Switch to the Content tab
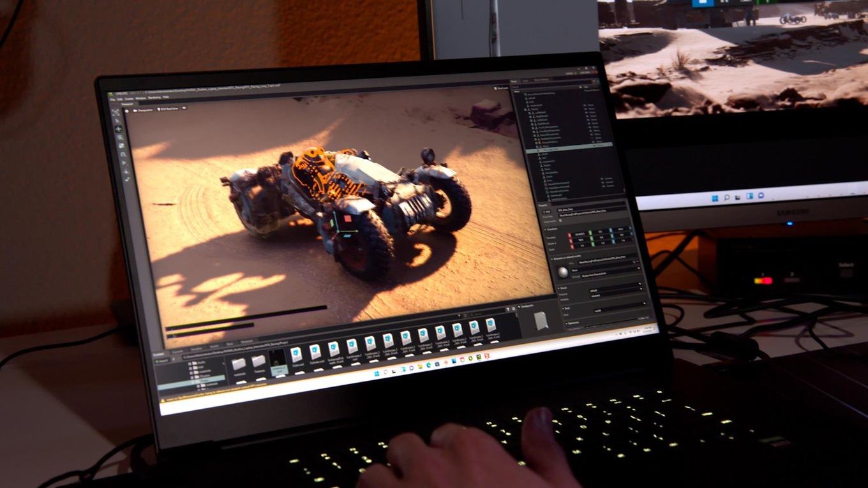The width and height of the screenshot is (868, 488). pyautogui.click(x=159, y=355)
